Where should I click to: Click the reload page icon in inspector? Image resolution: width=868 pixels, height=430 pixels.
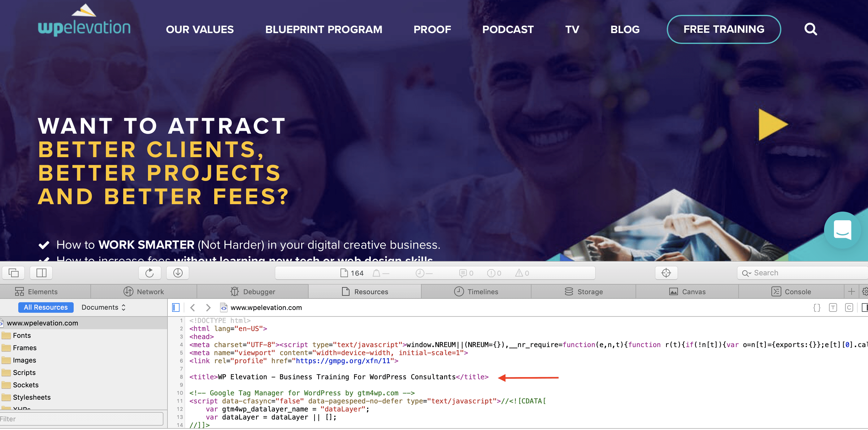coord(150,273)
